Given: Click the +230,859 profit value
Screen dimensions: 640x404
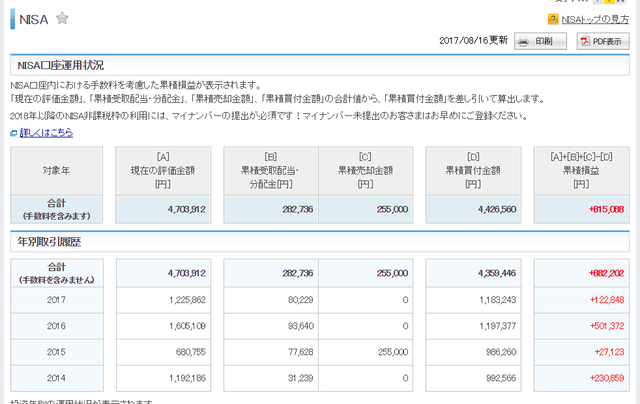Looking at the screenshot, I should coord(607,378).
